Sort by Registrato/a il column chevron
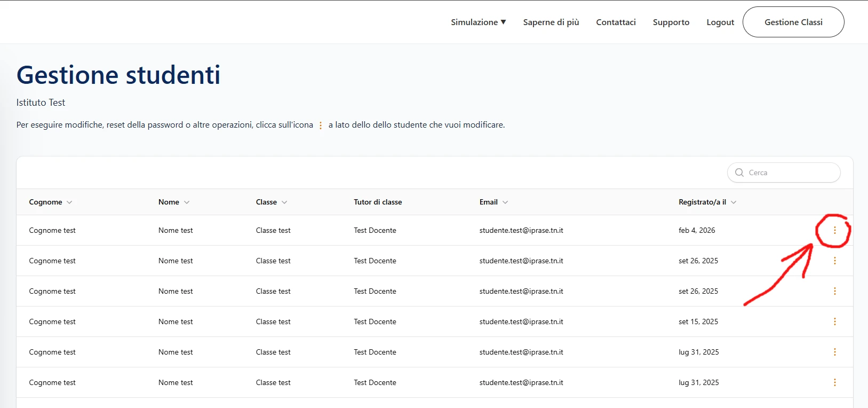The width and height of the screenshot is (868, 408). (734, 202)
